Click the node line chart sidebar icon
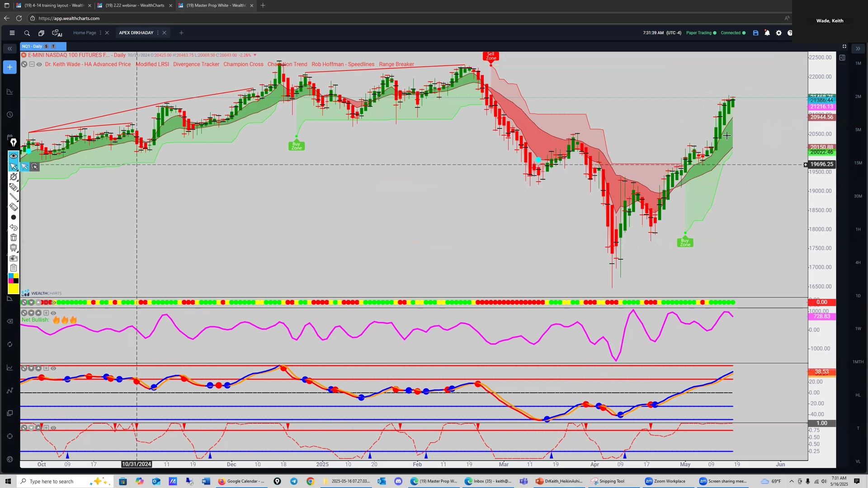 pos(10,390)
